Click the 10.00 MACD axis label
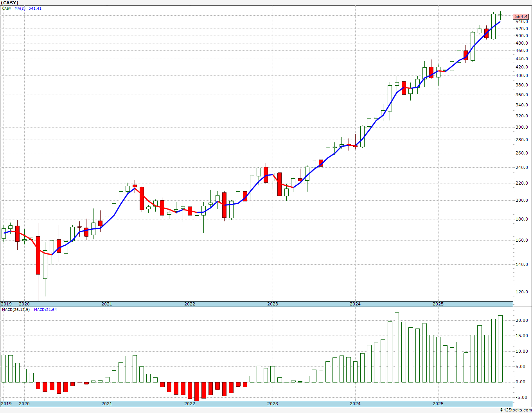Screen dimensions: 532x413 (x=521, y=351)
